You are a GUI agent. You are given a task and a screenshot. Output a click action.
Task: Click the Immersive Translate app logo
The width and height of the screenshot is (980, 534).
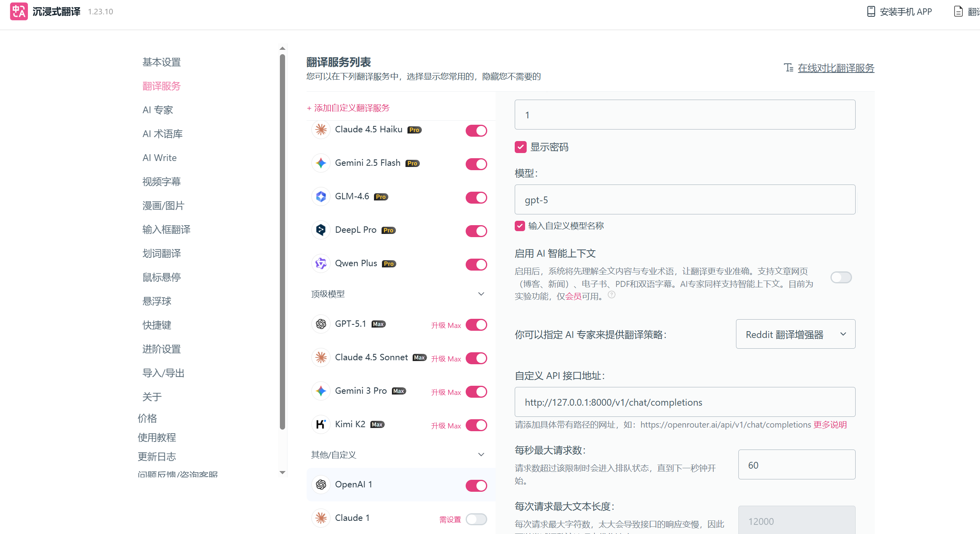coord(19,11)
